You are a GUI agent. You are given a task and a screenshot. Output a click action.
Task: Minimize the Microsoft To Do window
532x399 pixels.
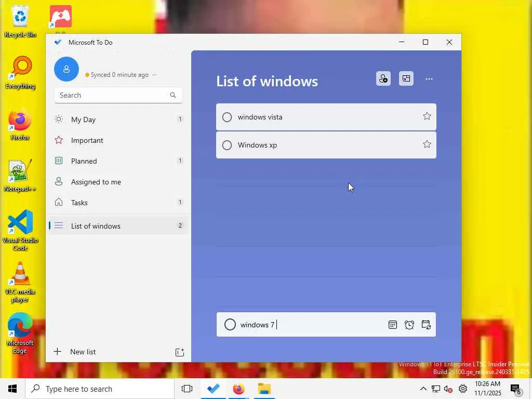tap(402, 42)
